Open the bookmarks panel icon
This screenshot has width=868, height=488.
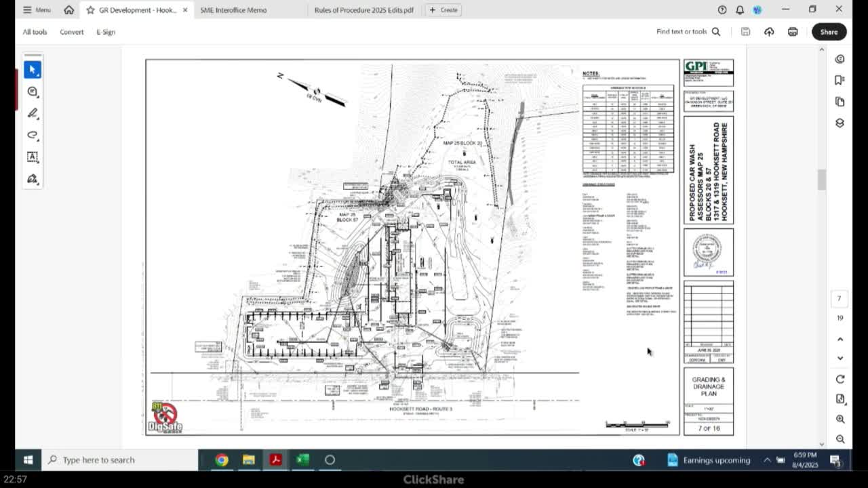click(840, 80)
